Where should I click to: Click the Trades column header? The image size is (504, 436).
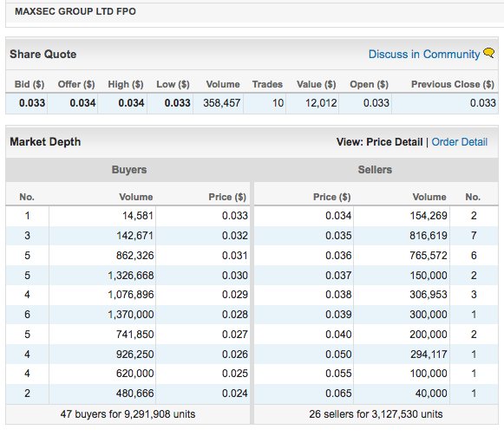tap(267, 84)
